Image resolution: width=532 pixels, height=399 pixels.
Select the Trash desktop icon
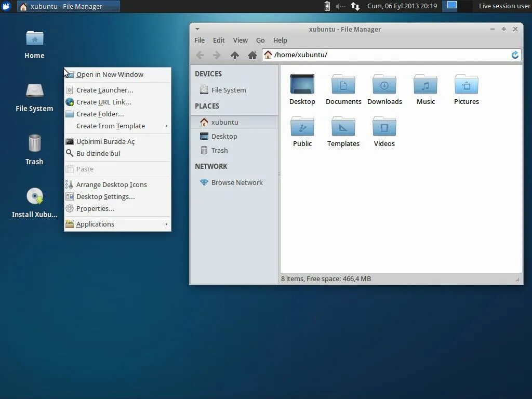pyautogui.click(x=34, y=150)
